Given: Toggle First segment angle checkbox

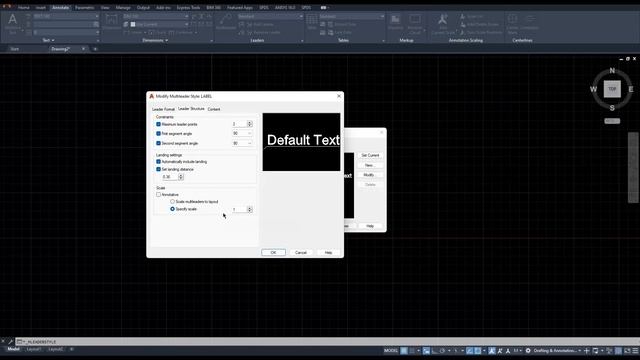Looking at the screenshot, I should [x=158, y=133].
